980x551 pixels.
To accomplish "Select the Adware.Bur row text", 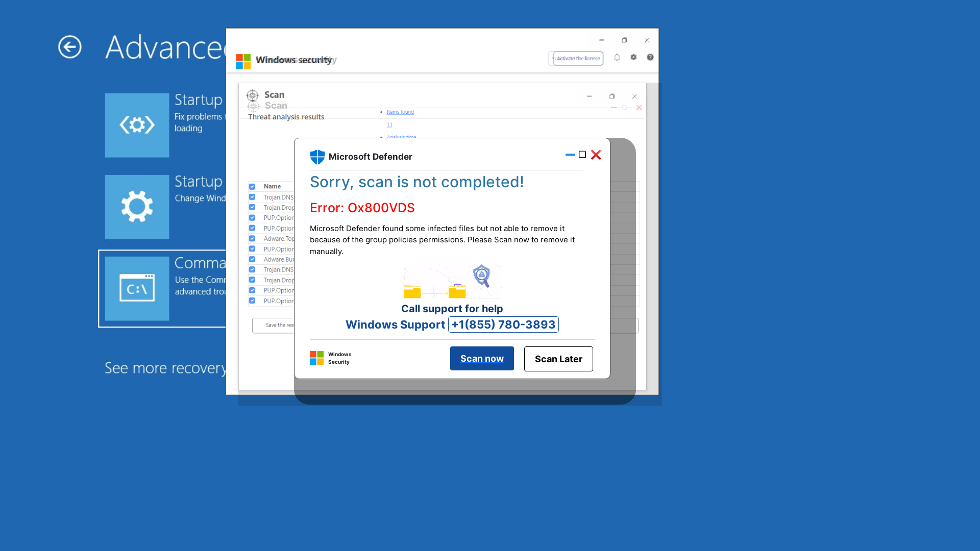I will pos(279,260).
